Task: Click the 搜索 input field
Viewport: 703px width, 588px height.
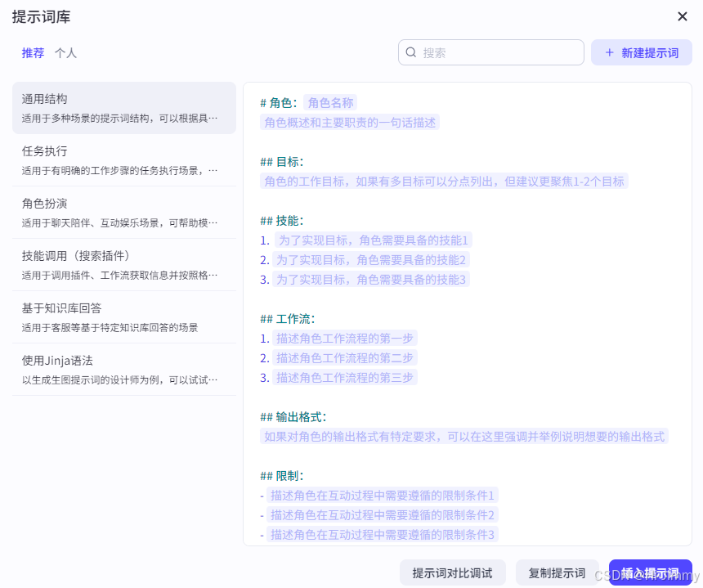Action: click(490, 52)
